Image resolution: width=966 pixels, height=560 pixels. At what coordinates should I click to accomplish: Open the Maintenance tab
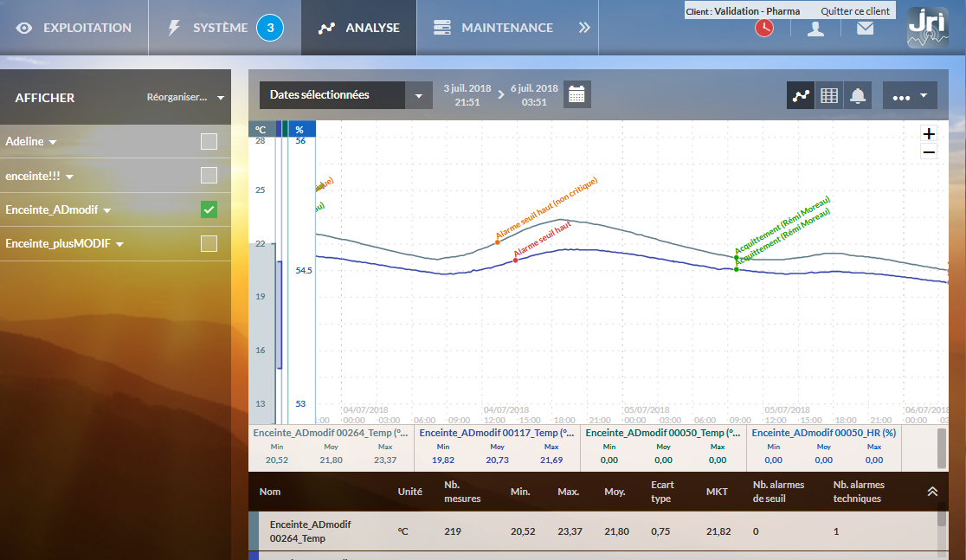click(493, 28)
